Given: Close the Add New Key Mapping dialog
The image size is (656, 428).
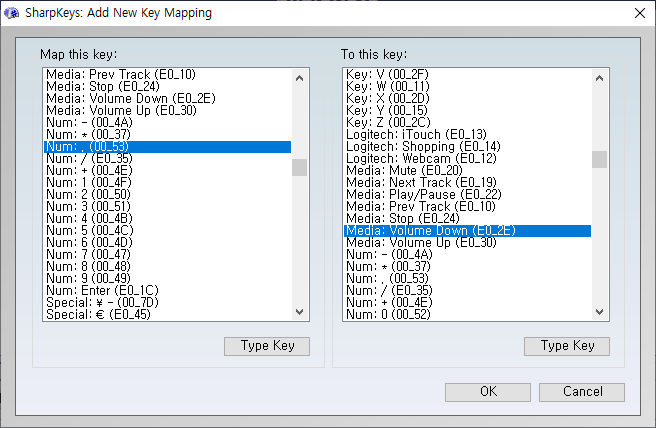Looking at the screenshot, I should (x=640, y=13).
